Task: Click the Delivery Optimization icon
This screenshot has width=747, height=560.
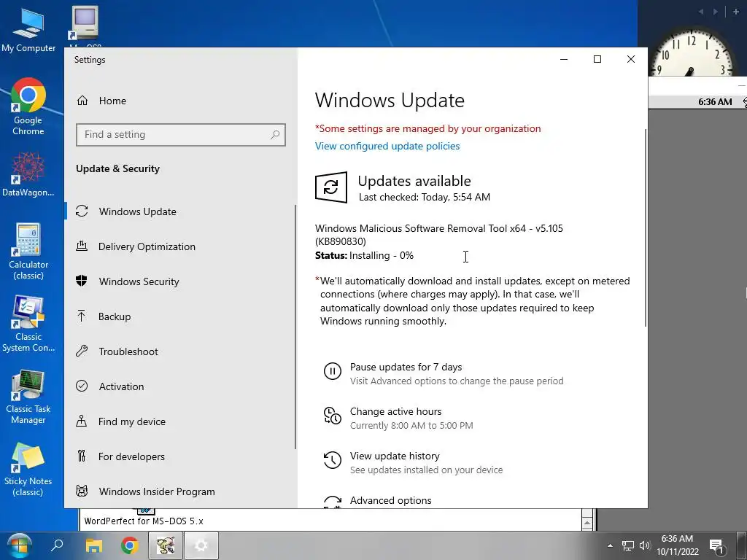Action: coord(82,246)
